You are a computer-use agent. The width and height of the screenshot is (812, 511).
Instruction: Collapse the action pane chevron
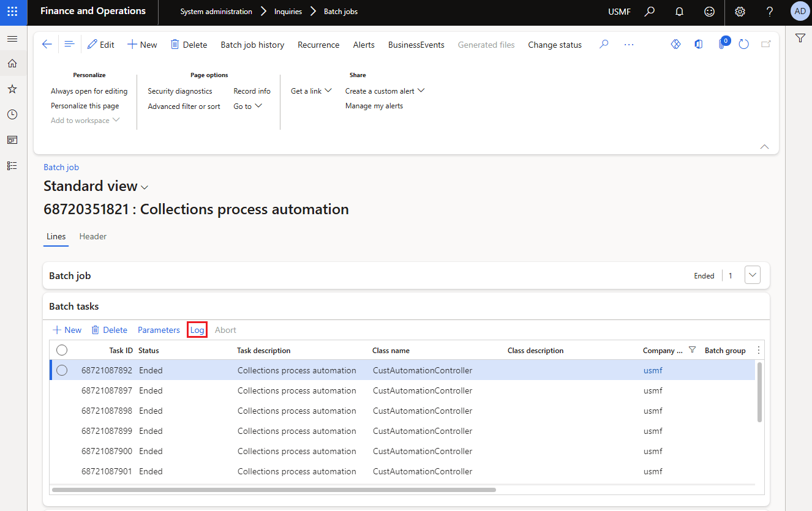click(x=764, y=146)
